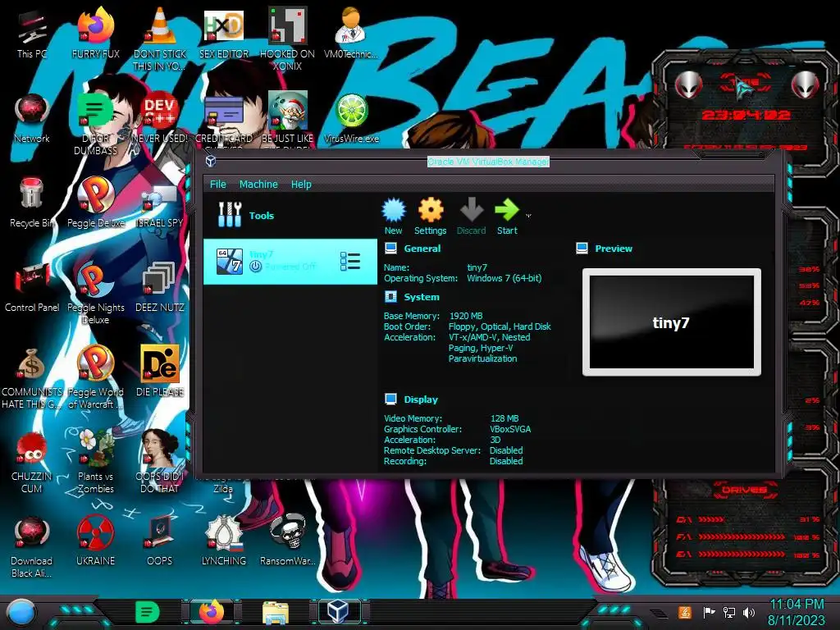Select the VLC cone desktop icon
The height and width of the screenshot is (630, 840).
[160, 39]
